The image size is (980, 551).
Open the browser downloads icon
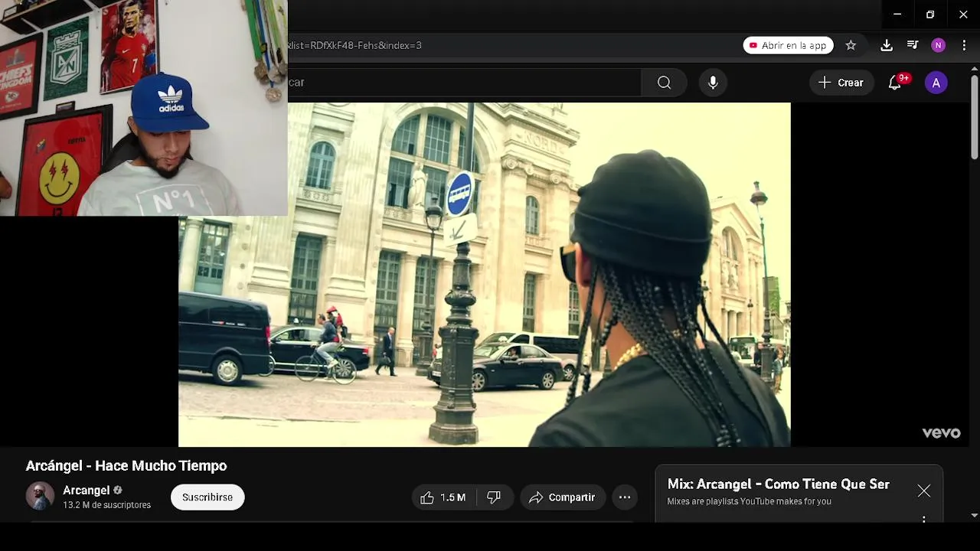tap(886, 45)
